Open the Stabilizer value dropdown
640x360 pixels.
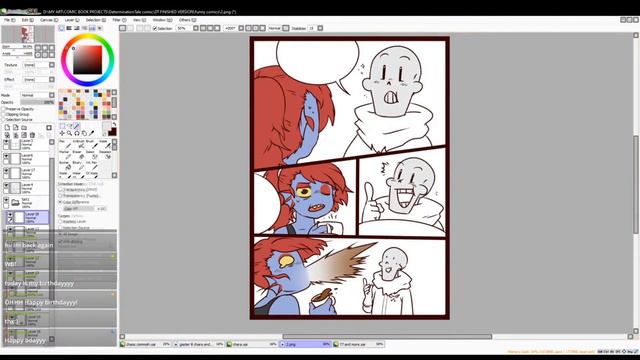320,28
